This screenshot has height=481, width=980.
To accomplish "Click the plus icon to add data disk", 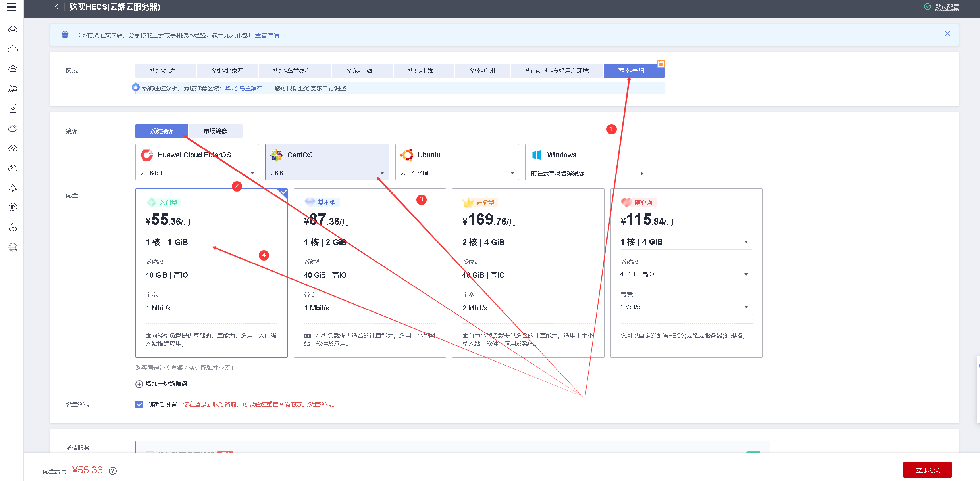I will [x=139, y=384].
